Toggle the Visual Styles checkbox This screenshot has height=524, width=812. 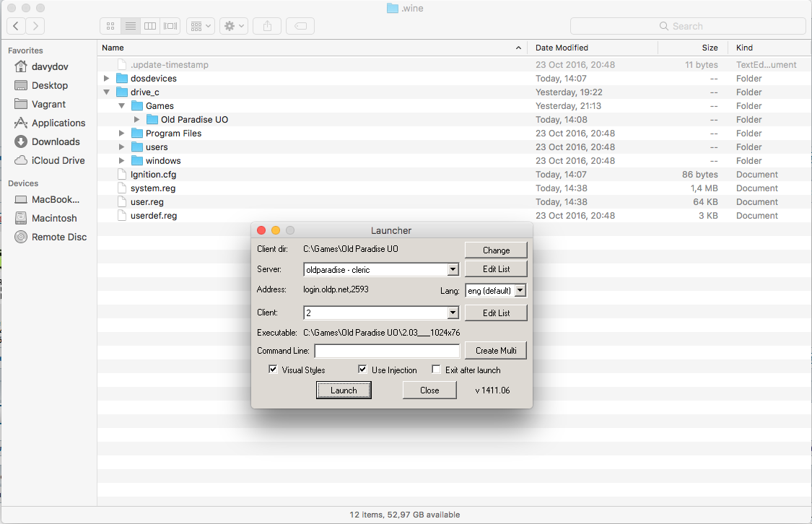coord(273,370)
